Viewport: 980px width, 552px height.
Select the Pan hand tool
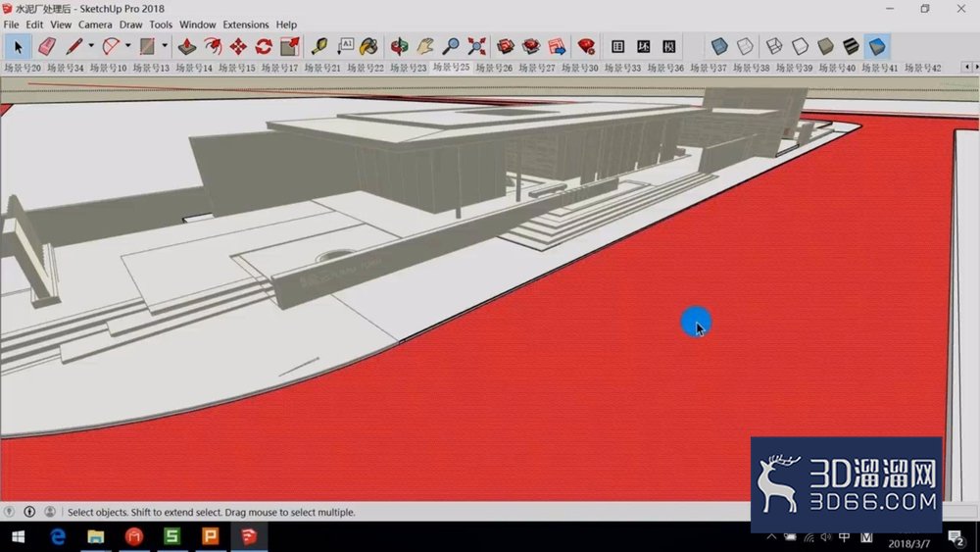tap(425, 46)
